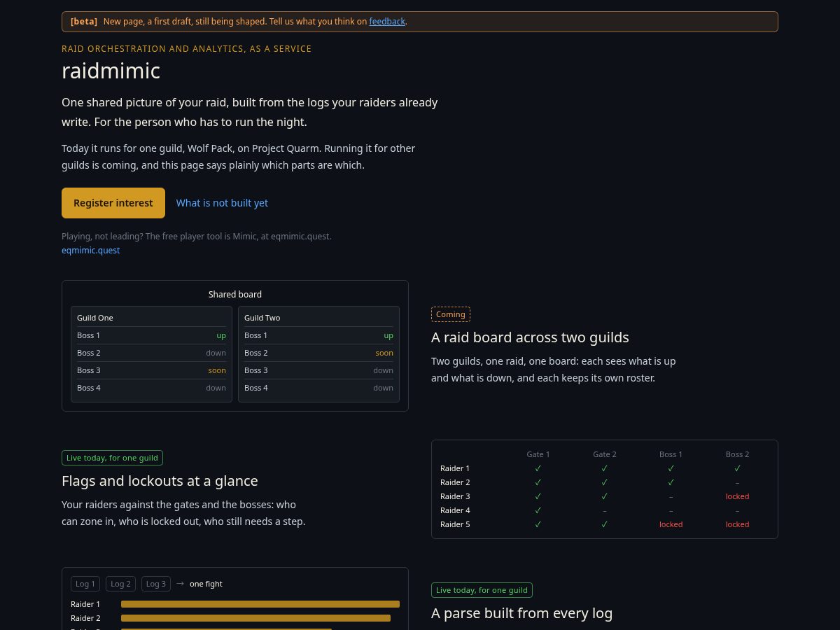The height and width of the screenshot is (630, 840).
Task: Click the 'A raid board across two guilds' heading
Action: [530, 337]
